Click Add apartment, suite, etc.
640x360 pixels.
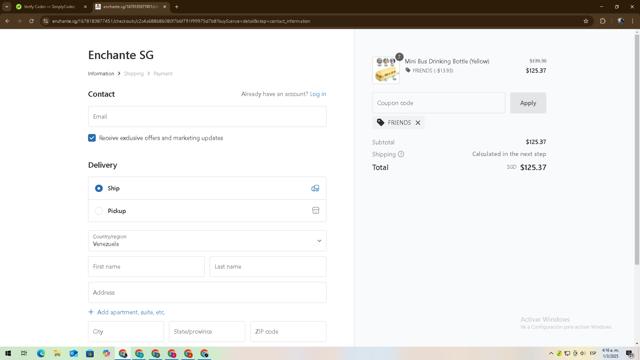(127, 312)
